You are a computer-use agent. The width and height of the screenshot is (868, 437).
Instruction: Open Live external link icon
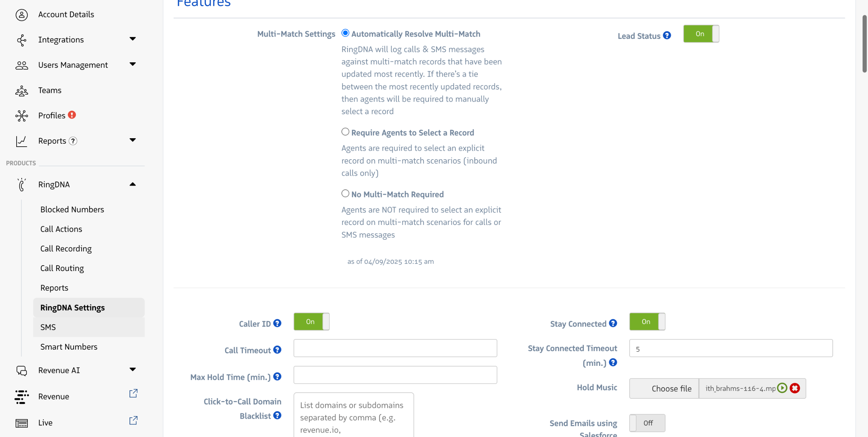(x=133, y=420)
